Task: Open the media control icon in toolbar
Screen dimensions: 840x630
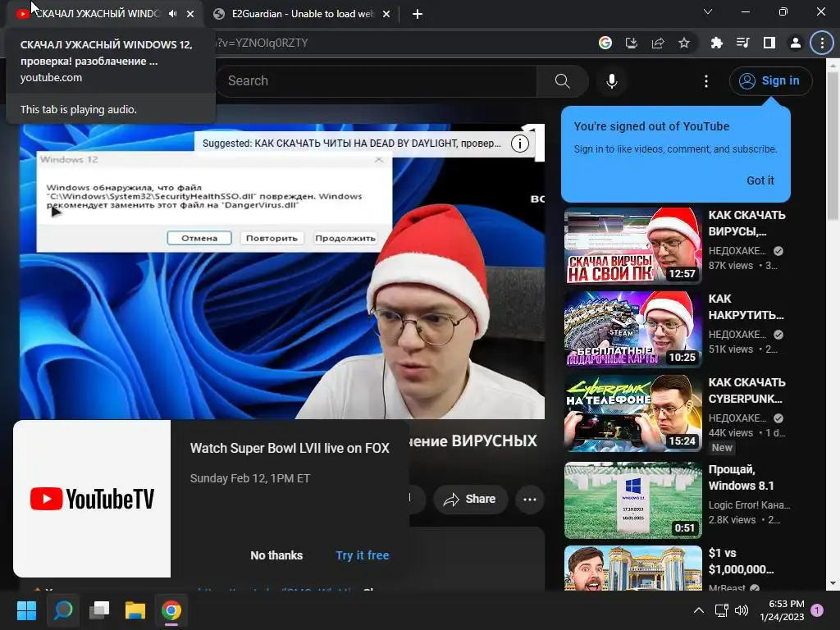Action: click(x=742, y=43)
